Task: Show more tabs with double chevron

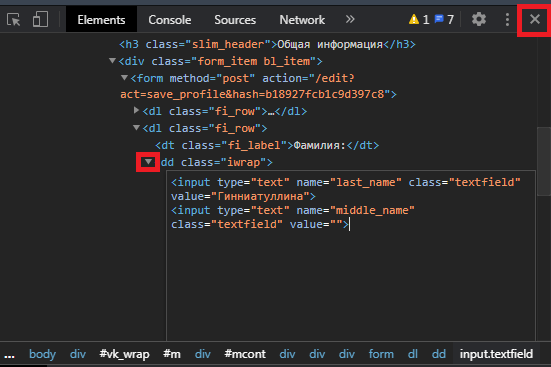Action: pos(350,19)
